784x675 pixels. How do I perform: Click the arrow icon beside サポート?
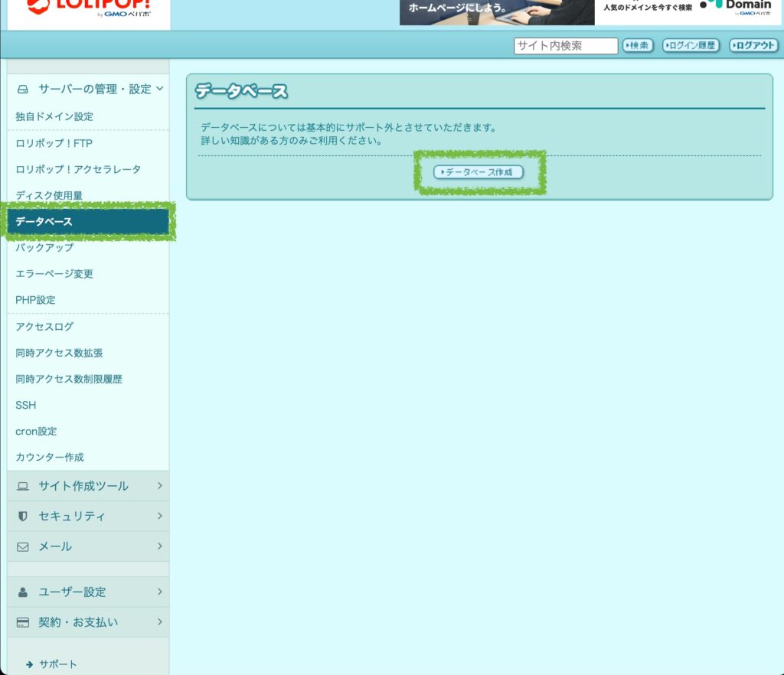pos(30,664)
